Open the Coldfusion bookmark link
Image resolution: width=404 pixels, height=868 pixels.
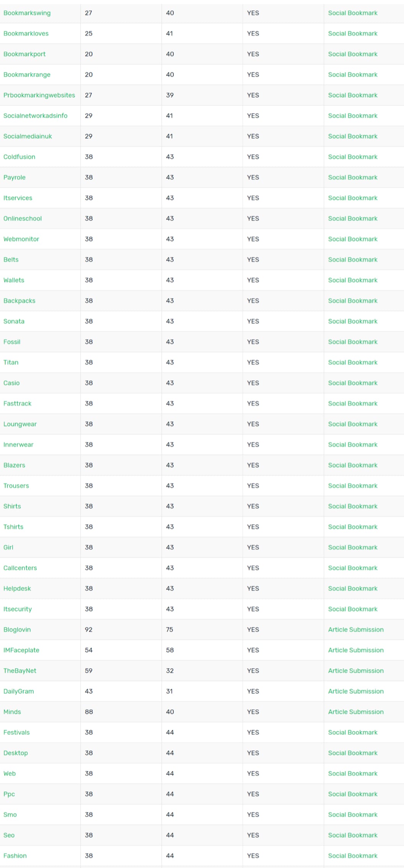pos(19,157)
